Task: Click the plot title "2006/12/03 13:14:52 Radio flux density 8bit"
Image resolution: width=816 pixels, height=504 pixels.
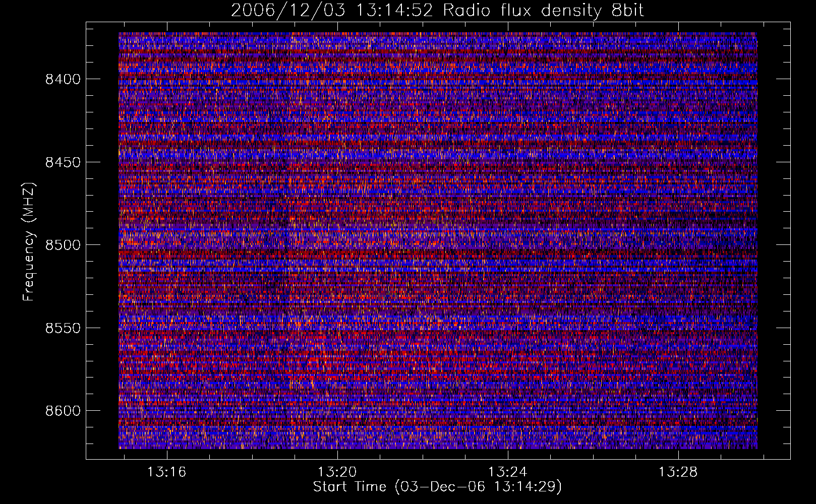Action: [x=438, y=11]
